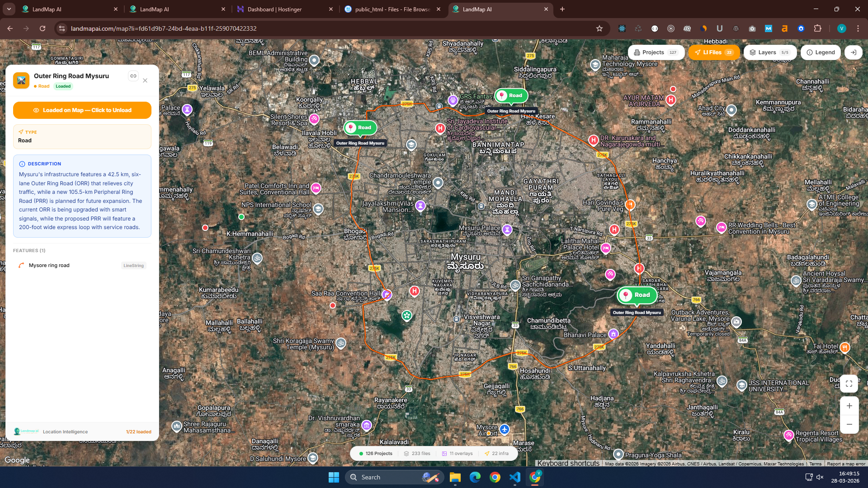The image size is (868, 488).
Task: Close the Outer Ring Road Mysuru panel
Action: [145, 80]
